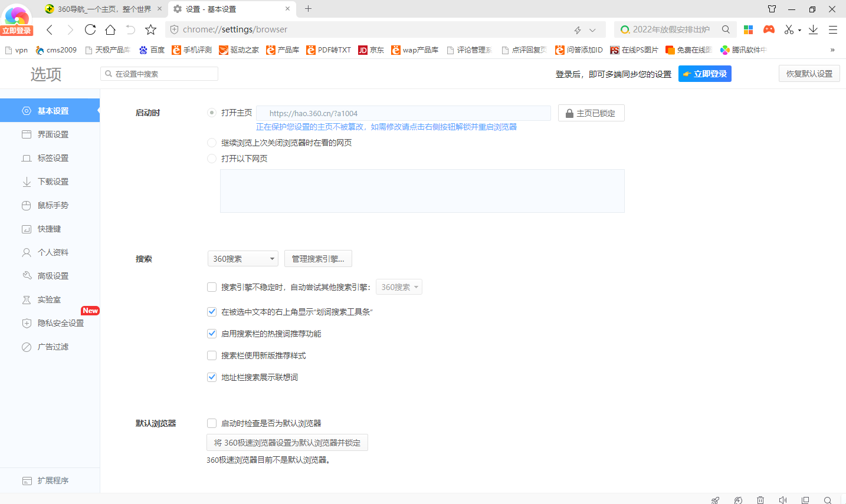Open the hamburger main menu
This screenshot has width=846, height=504.
pos(833,29)
